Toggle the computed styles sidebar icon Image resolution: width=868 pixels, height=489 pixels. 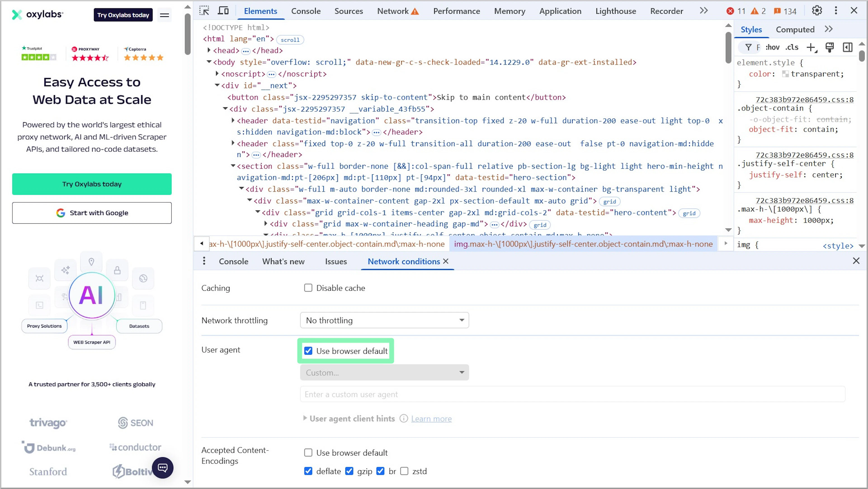847,47
